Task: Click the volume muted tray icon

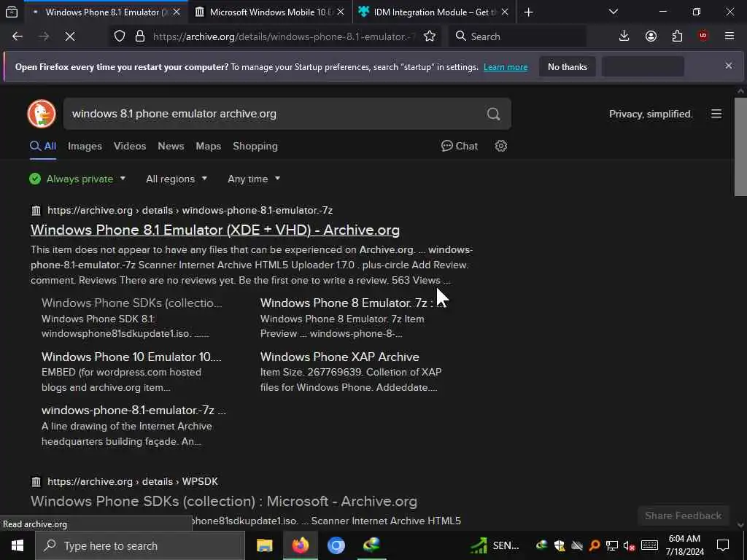Action: [630, 545]
